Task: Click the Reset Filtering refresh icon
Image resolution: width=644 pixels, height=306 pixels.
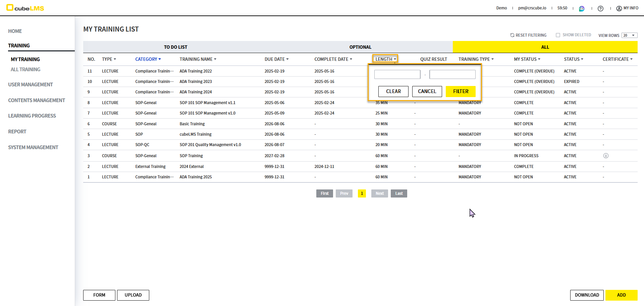Action: pos(512,35)
